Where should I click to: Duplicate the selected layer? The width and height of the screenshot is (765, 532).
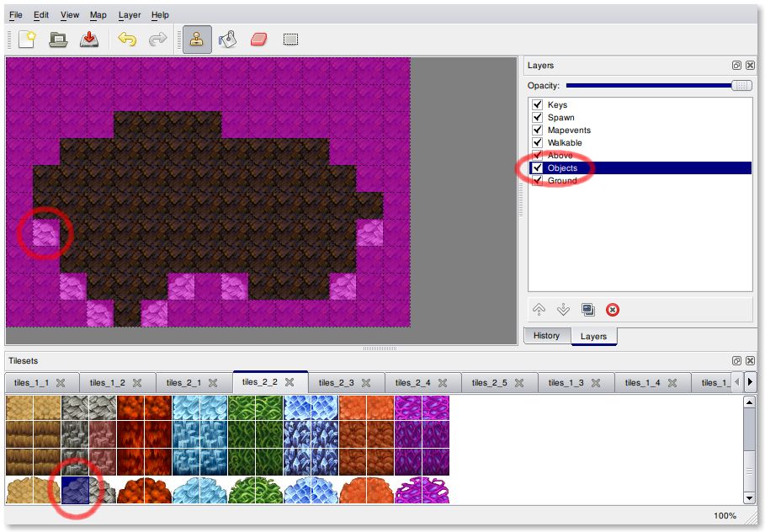(x=588, y=310)
